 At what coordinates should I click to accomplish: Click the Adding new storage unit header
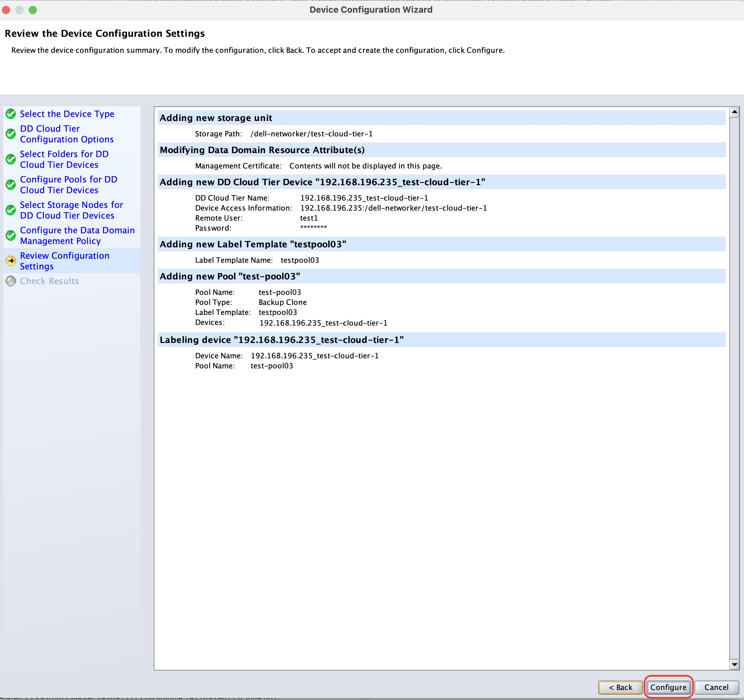click(x=442, y=118)
